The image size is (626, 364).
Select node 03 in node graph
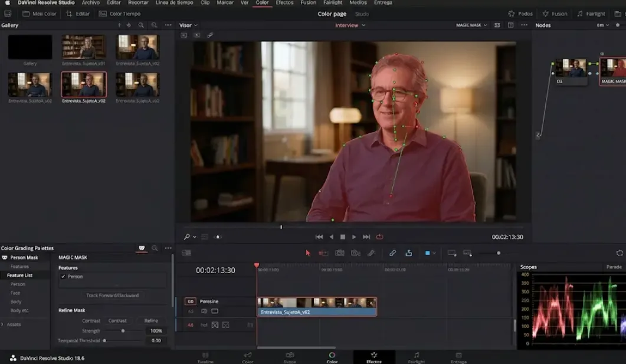coord(571,71)
